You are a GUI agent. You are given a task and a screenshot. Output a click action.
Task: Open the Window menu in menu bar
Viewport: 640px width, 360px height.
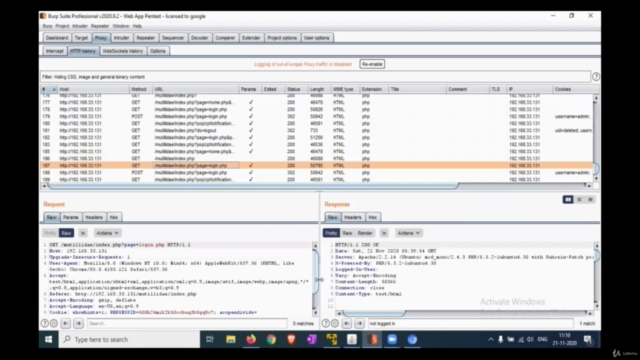click(x=120, y=26)
